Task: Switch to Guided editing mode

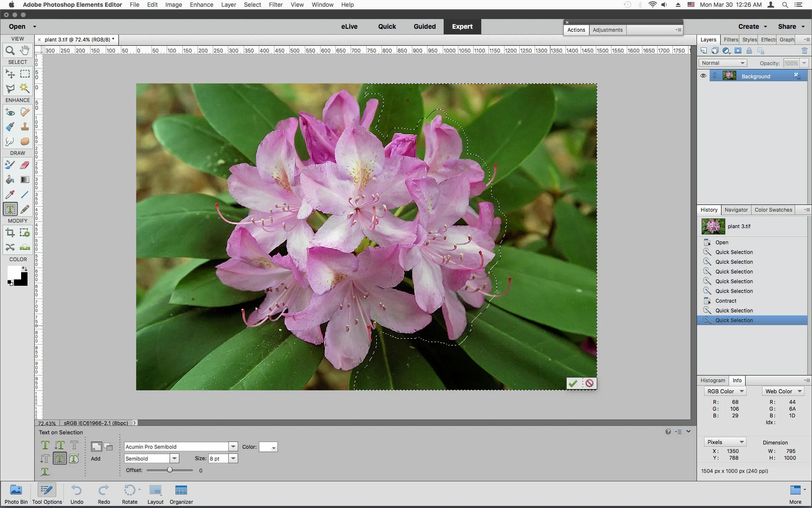Action: pos(424,26)
